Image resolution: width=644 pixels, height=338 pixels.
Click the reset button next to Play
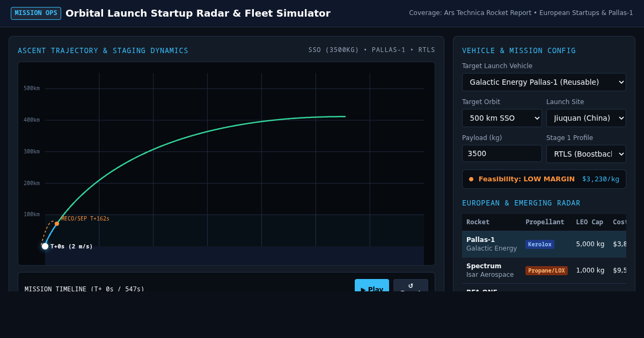coord(411,285)
